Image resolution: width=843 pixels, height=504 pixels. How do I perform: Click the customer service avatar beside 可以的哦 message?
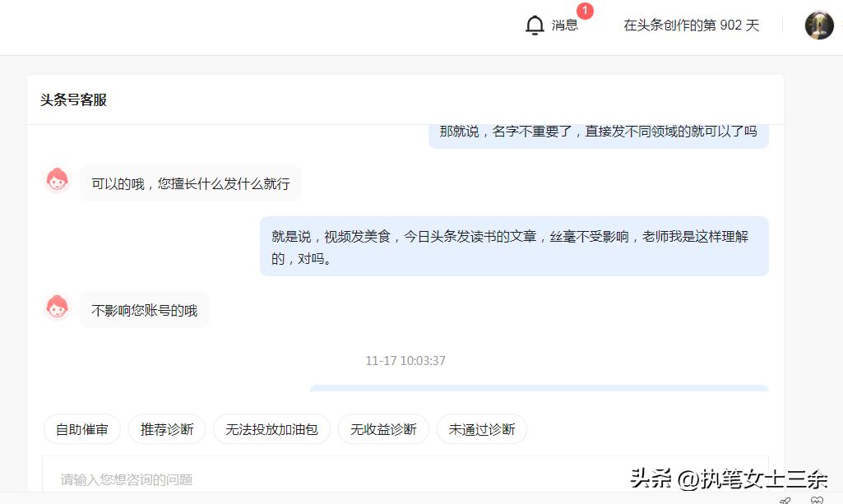click(57, 179)
